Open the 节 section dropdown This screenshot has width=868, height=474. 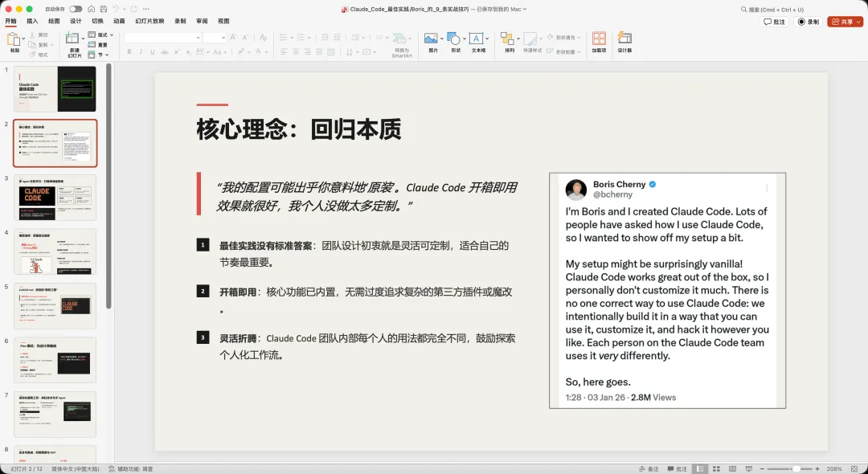[x=98, y=55]
